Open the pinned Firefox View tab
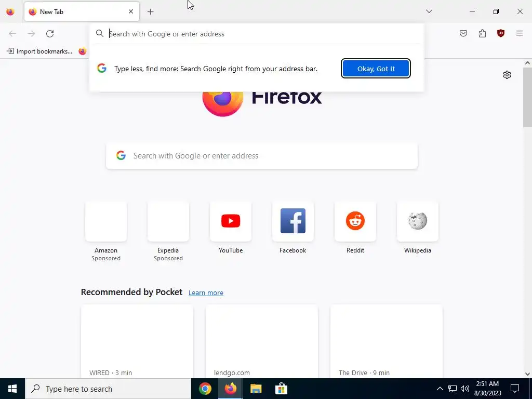532x399 pixels. pos(10,11)
